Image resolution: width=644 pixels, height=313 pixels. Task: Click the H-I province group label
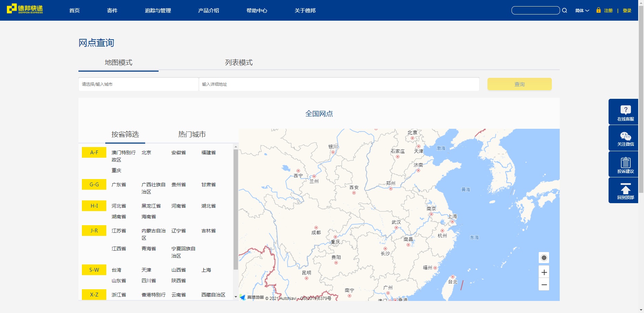click(94, 206)
